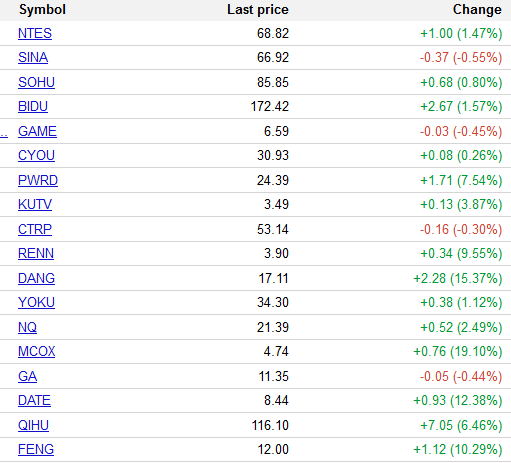Open the GAME ticker link

(37, 131)
